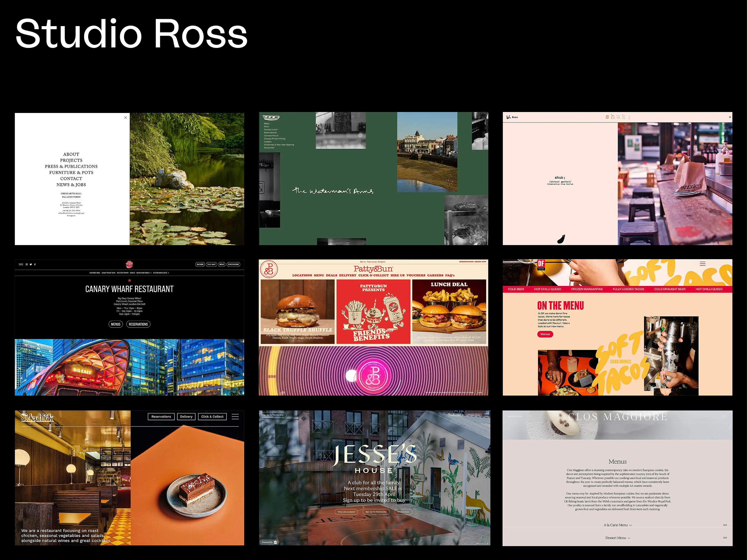
Task: Click the eggplant icon on shuk page
Action: pos(561,239)
